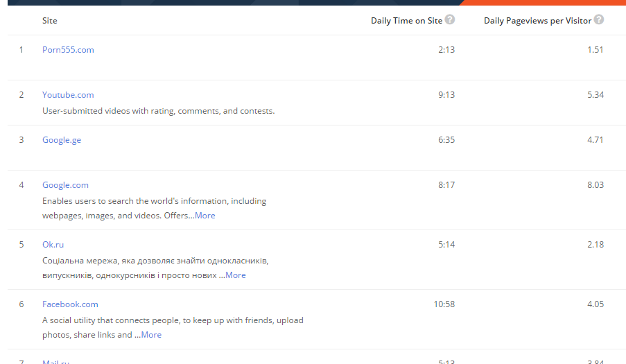
Task: Select the 6:35 time value
Action: pos(446,140)
